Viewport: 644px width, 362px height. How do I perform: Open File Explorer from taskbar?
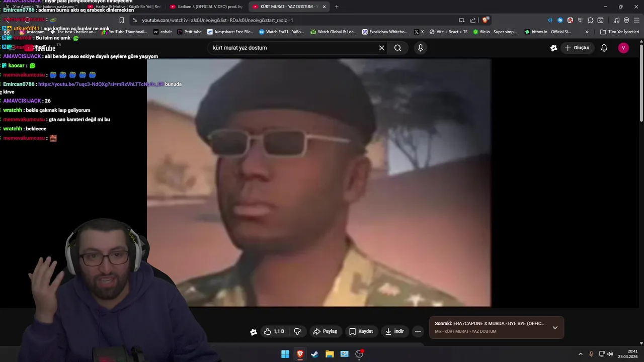330,354
